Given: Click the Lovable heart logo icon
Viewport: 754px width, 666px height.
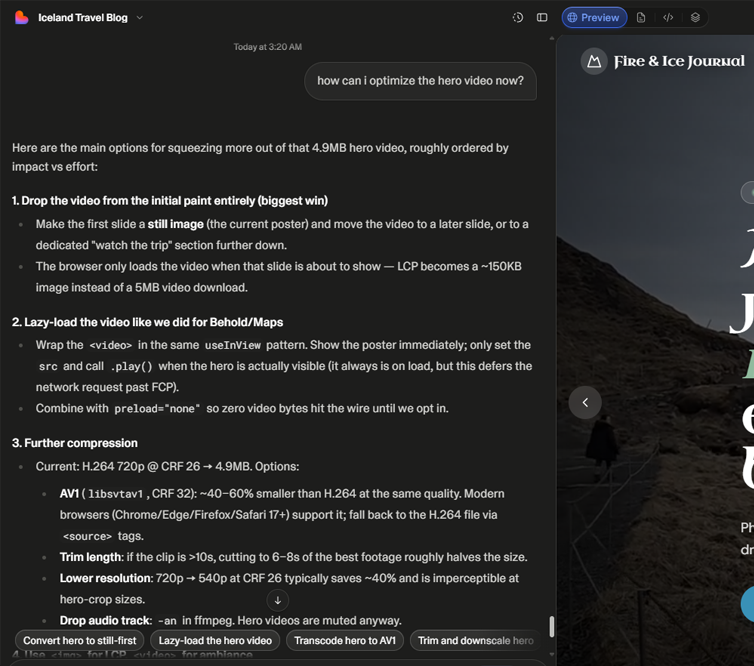Looking at the screenshot, I should point(22,18).
